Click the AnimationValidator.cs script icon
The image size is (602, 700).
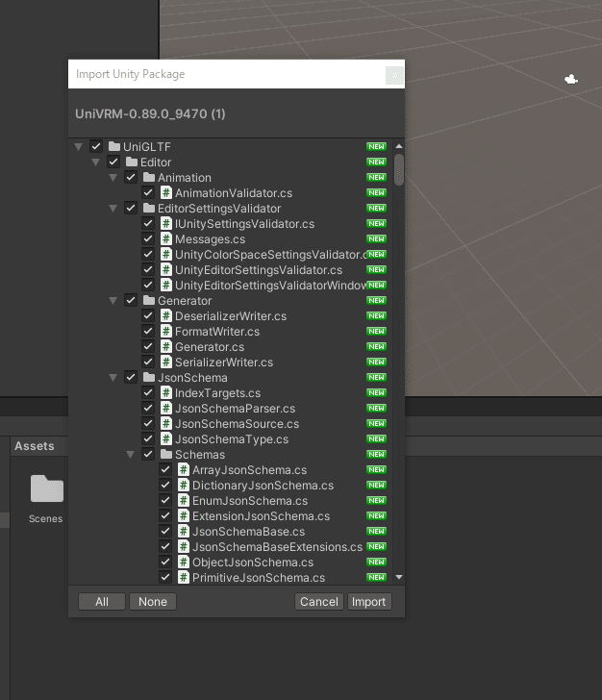[166, 193]
